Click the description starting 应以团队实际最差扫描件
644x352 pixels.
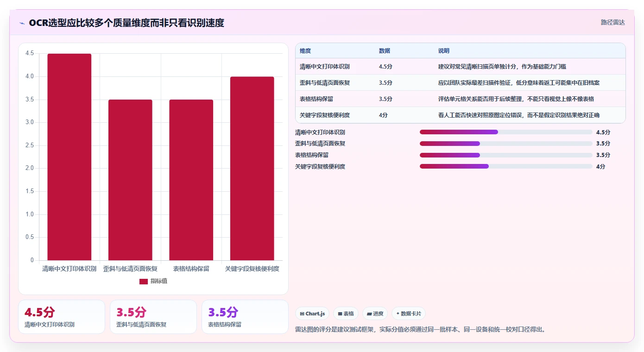click(519, 83)
